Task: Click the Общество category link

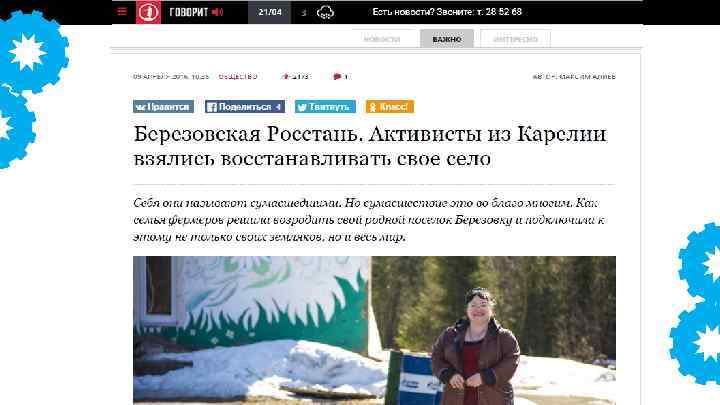Action: coord(238,77)
